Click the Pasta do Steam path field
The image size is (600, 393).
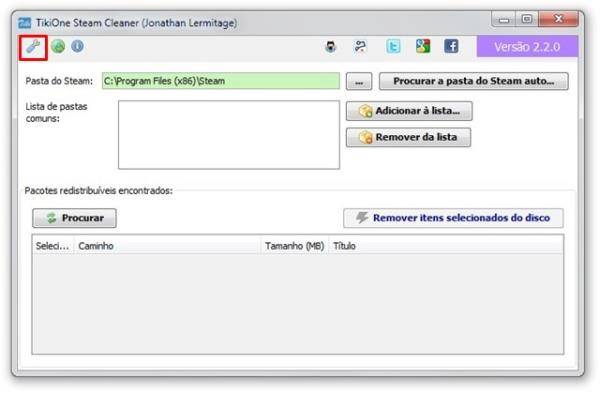pos(220,81)
